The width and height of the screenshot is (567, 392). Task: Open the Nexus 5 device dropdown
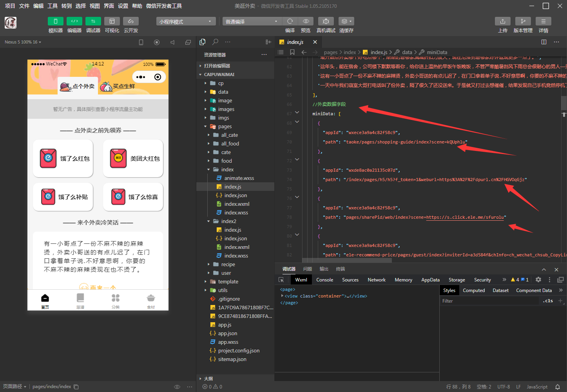click(23, 42)
